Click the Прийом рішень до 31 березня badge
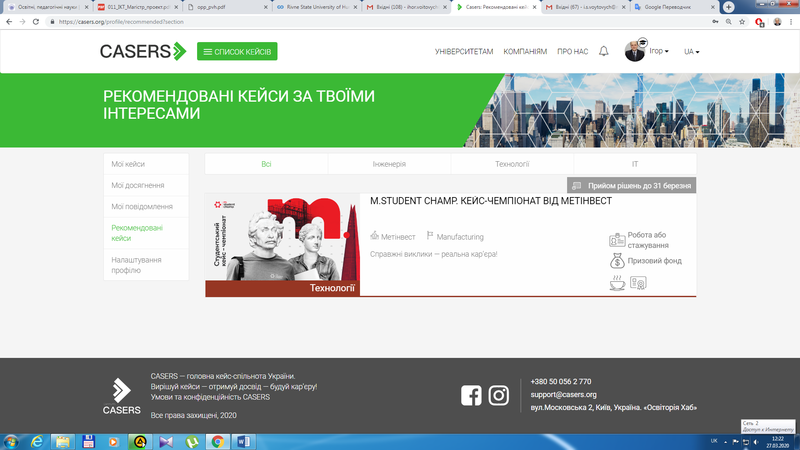Viewport: 800px width, 450px height. point(632,185)
